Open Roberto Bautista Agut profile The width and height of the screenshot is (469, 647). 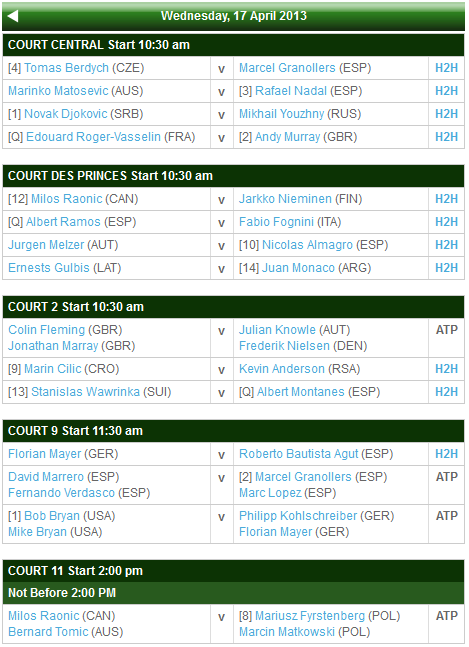click(299, 454)
